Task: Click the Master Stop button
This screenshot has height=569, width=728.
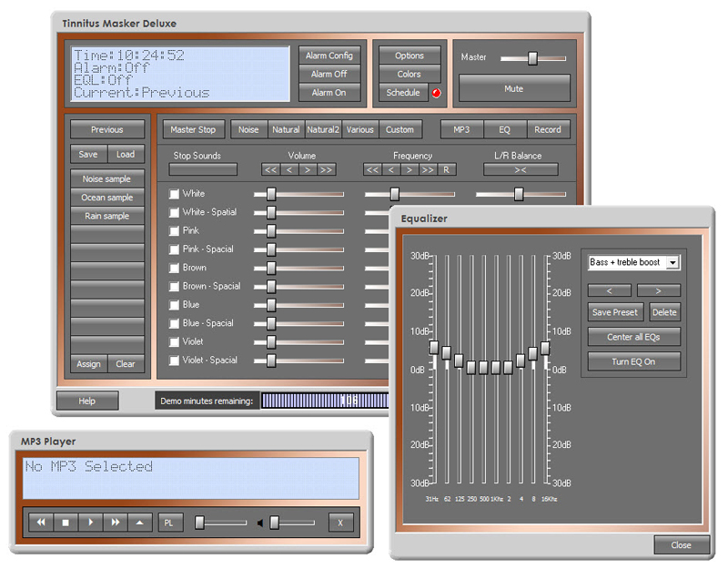Action: coord(193,129)
